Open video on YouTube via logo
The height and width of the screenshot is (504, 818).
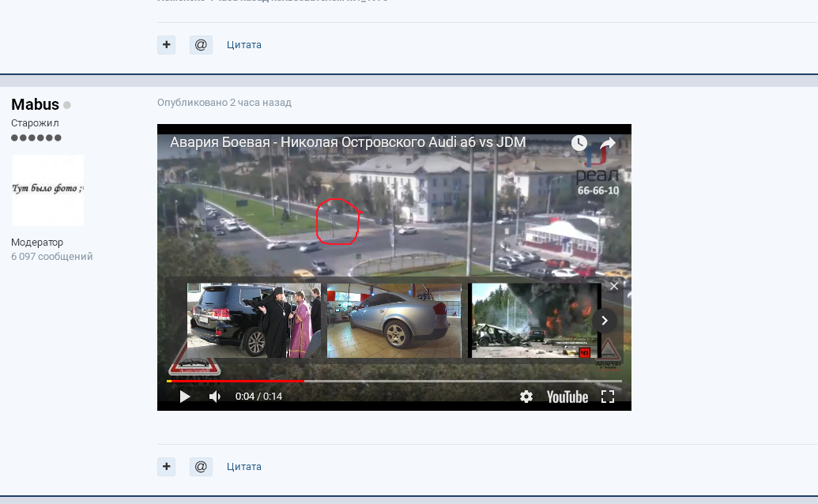click(567, 397)
